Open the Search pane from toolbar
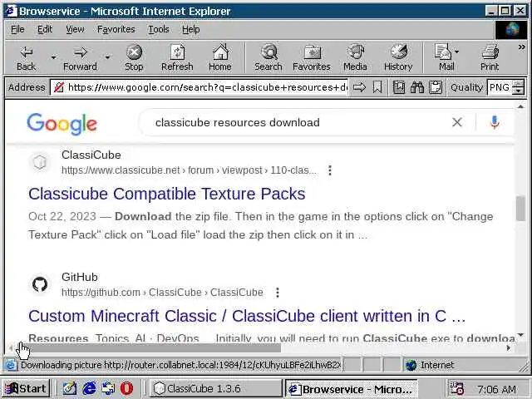Screen dimensions: 532x399 268,58
